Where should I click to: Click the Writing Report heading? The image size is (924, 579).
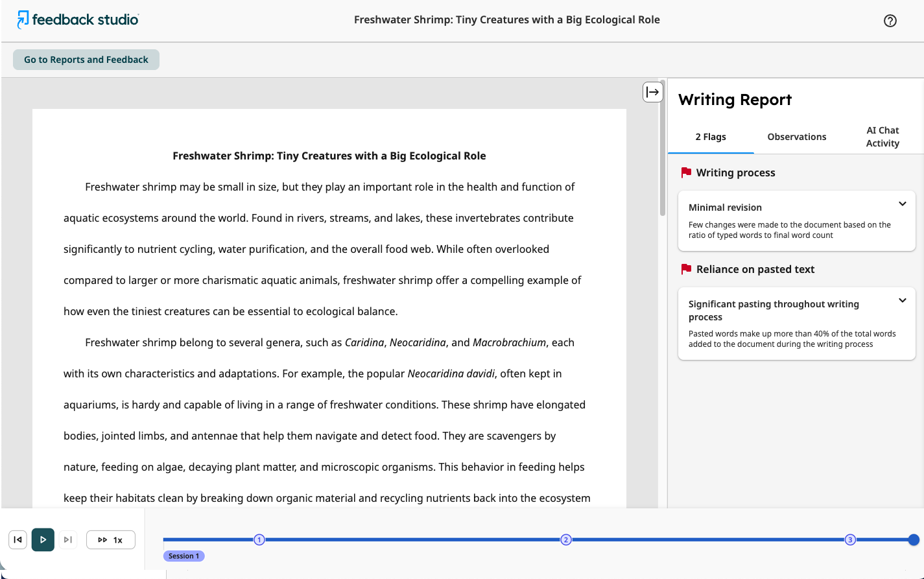tap(735, 100)
